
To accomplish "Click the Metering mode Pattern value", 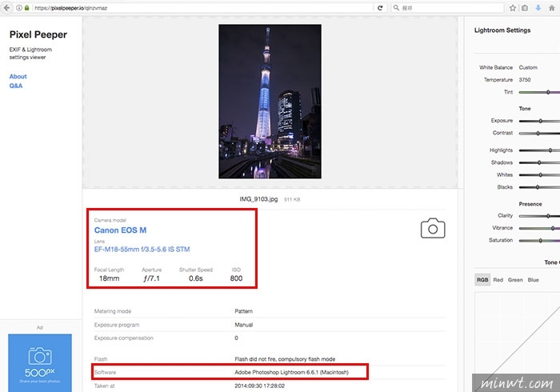I will click(243, 311).
